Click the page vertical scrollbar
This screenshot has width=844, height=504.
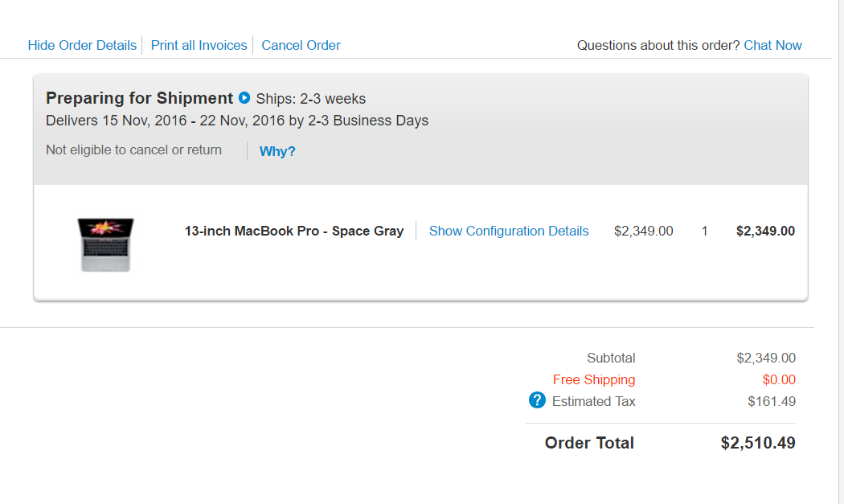click(x=840, y=252)
